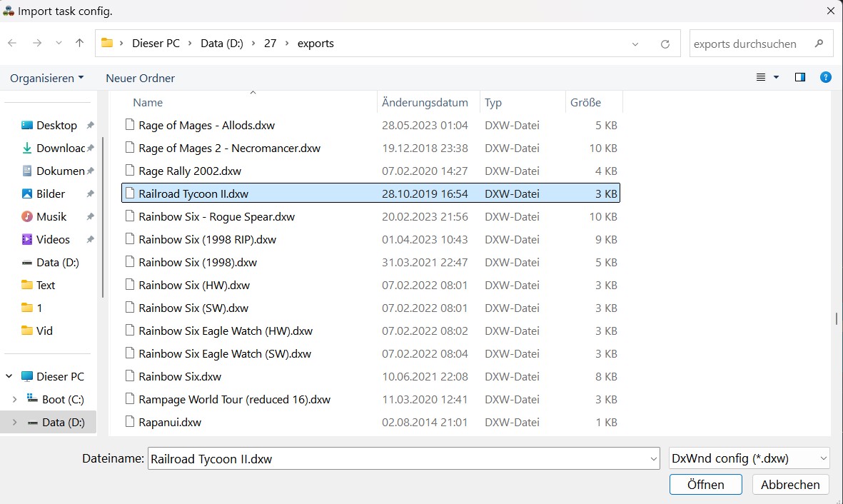Screen dimensions: 843x504
Task: Click the drive icon of Boot (C:)
Action: pyautogui.click(x=32, y=399)
